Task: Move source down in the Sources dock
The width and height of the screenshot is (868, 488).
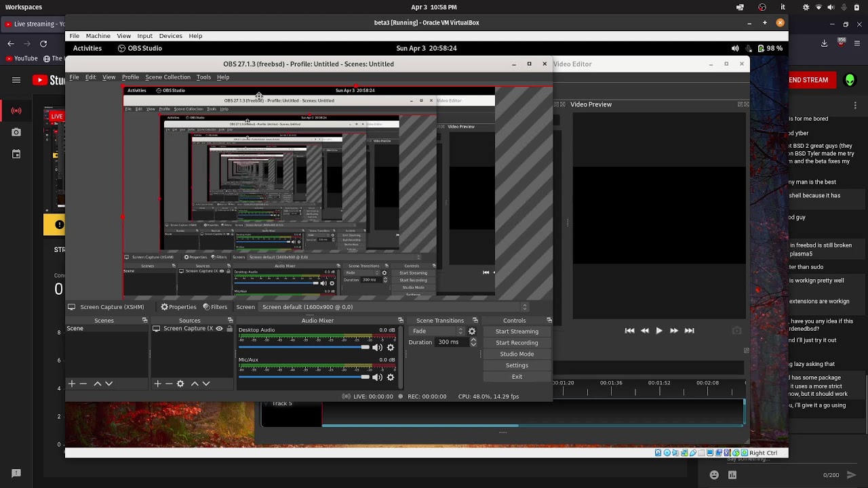Action: click(x=206, y=384)
